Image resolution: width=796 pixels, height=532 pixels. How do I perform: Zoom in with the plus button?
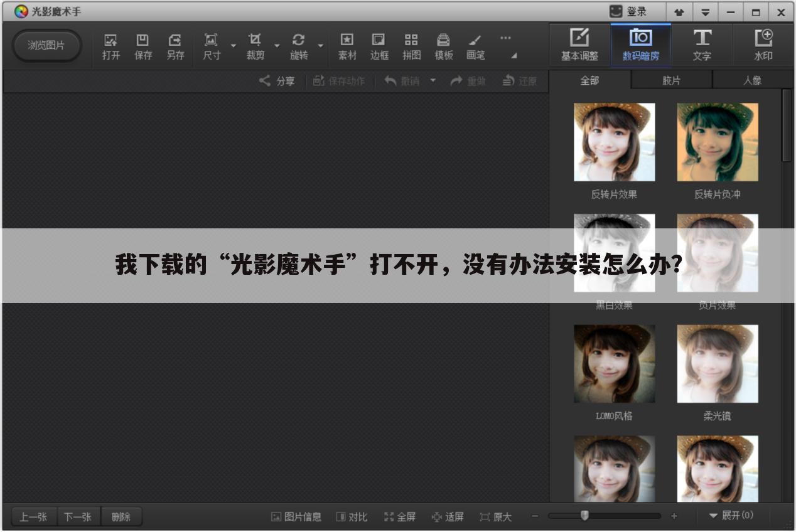click(674, 516)
